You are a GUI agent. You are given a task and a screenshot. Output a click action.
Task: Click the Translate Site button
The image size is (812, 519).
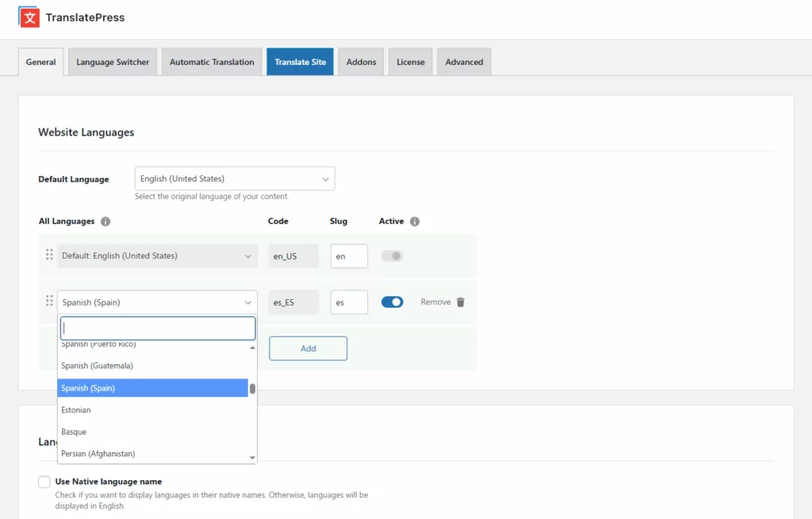pos(300,62)
